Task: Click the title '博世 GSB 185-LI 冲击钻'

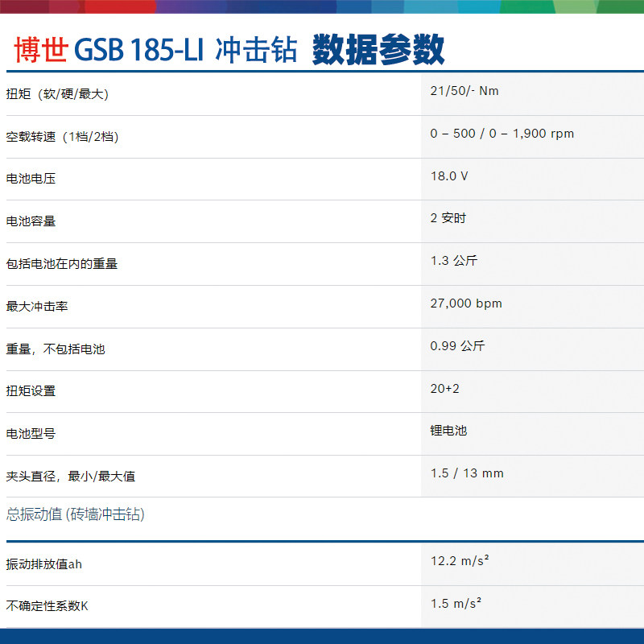Action: [x=155, y=50]
